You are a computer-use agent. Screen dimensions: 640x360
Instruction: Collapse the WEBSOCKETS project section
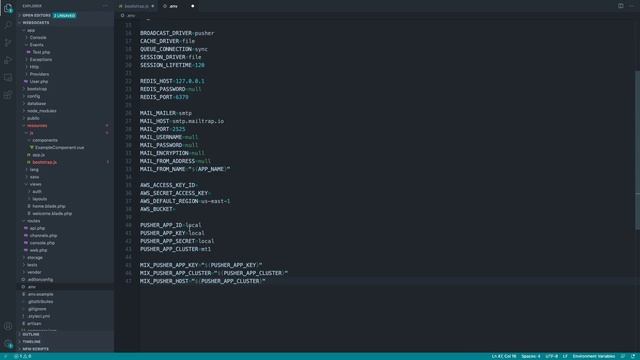click(x=64, y=23)
